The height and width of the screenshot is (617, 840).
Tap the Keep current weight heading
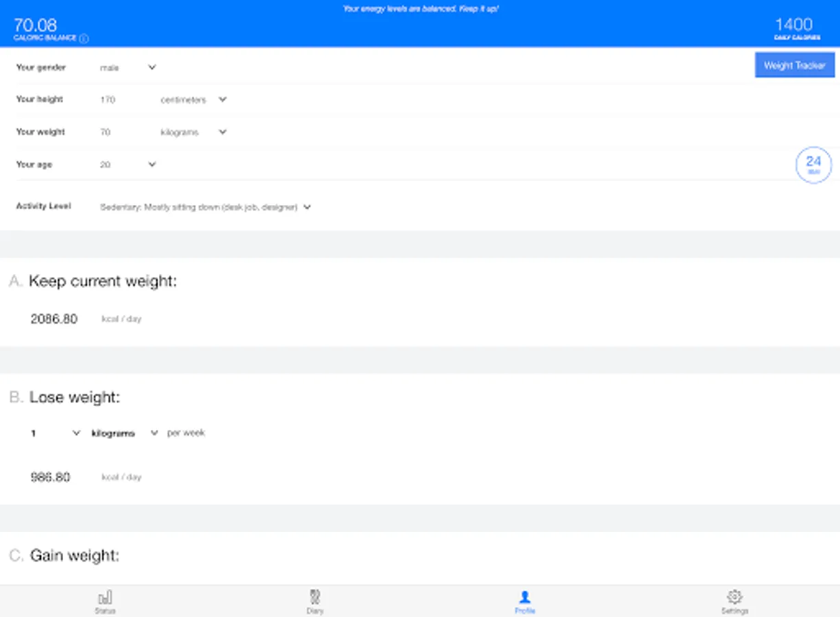pyautogui.click(x=103, y=281)
